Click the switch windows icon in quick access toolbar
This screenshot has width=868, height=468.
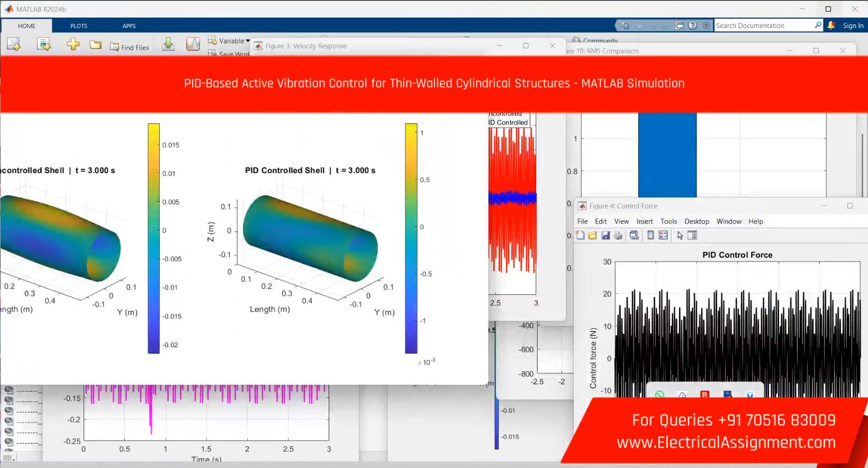pos(680,25)
